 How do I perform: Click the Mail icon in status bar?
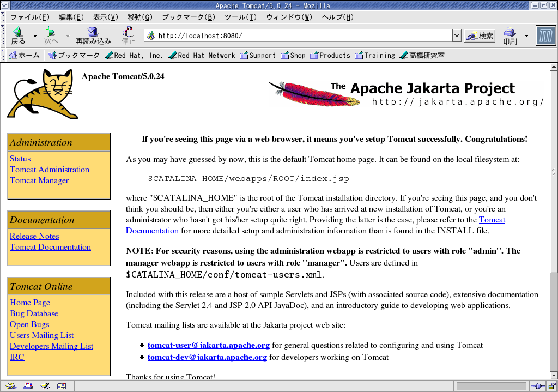tap(28, 386)
